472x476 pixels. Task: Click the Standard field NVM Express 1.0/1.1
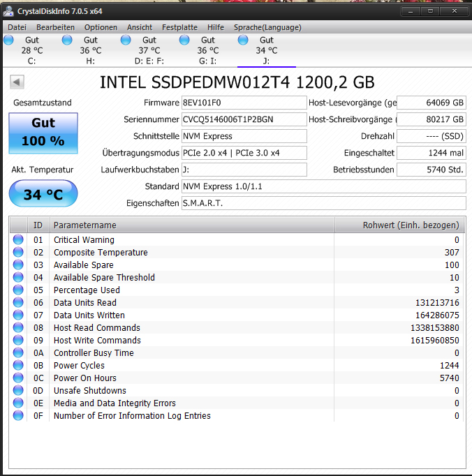[x=324, y=186]
